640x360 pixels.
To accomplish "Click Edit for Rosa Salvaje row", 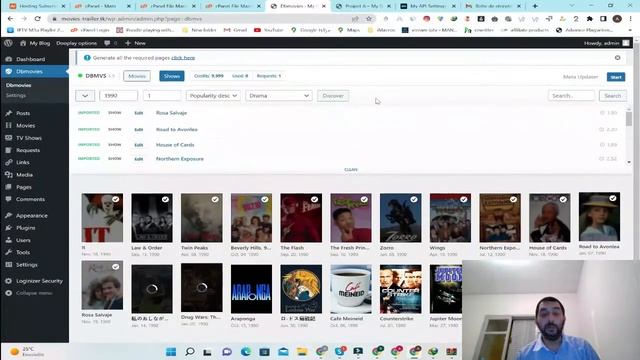I will click(x=139, y=113).
